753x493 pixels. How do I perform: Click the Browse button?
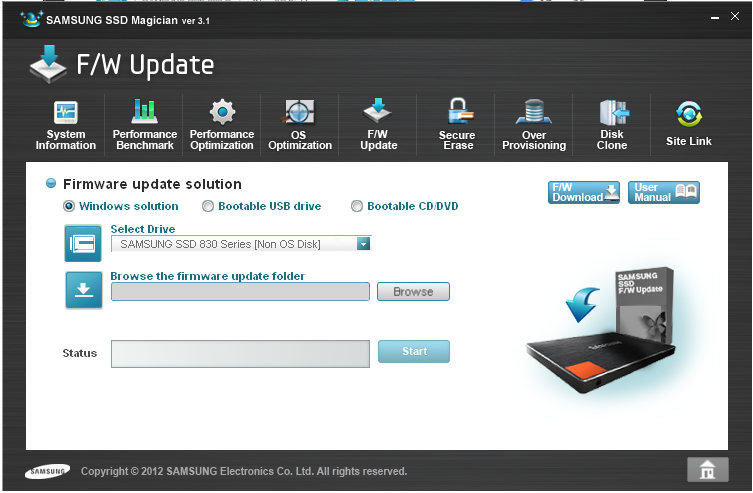tap(413, 291)
